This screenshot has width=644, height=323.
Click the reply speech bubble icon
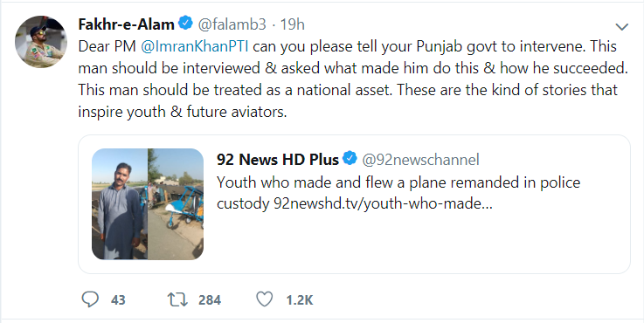[x=90, y=299]
